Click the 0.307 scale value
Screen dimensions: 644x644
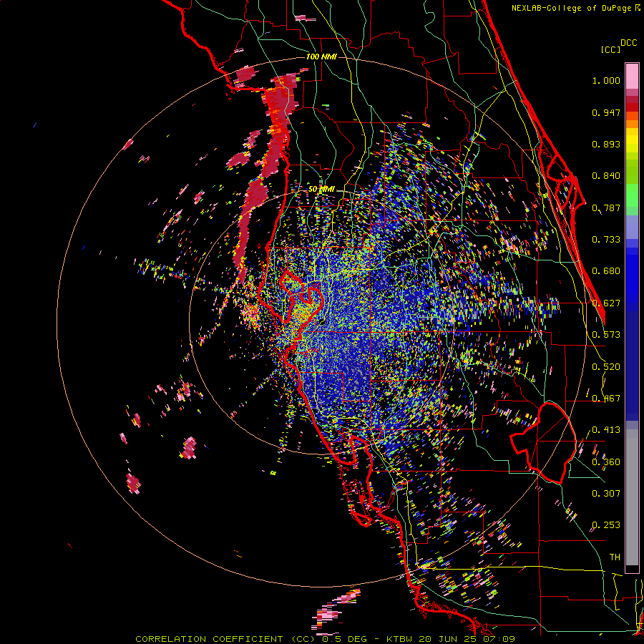[x=606, y=494]
